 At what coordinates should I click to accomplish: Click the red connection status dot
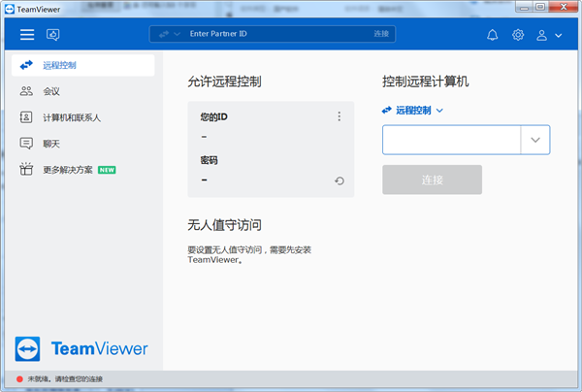(x=19, y=379)
